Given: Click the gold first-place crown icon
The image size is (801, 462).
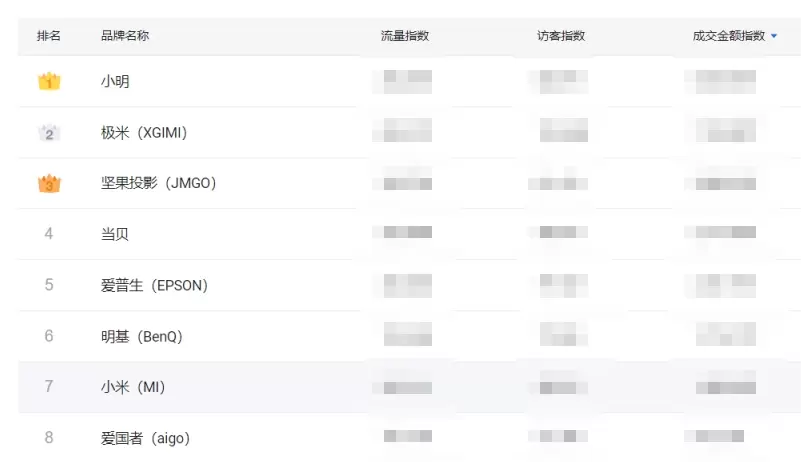Looking at the screenshot, I should (49, 82).
